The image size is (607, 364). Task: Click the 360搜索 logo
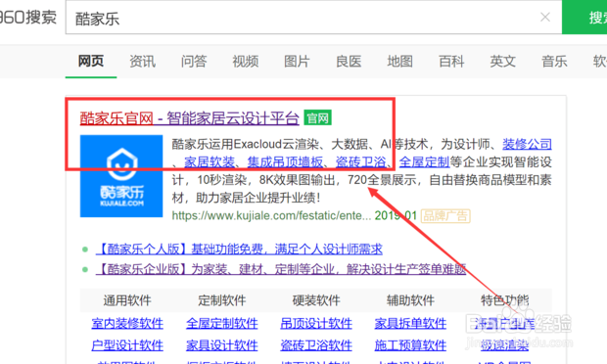27,18
